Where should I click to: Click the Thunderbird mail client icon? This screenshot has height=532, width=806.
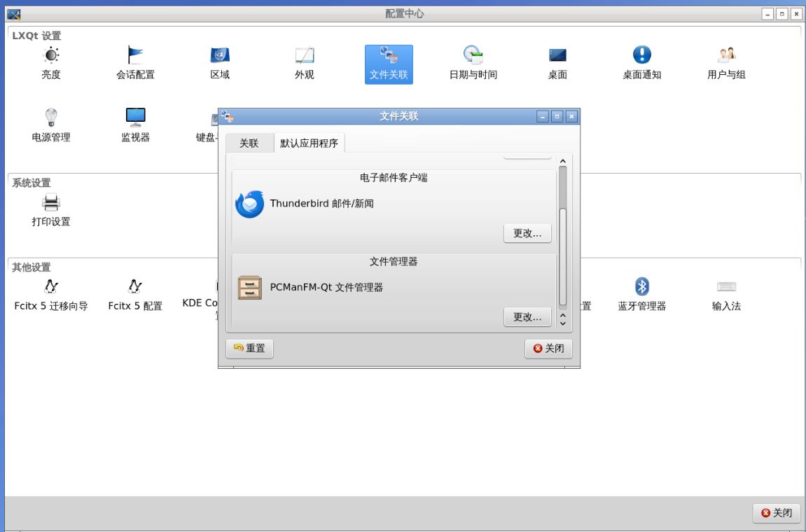pos(250,204)
